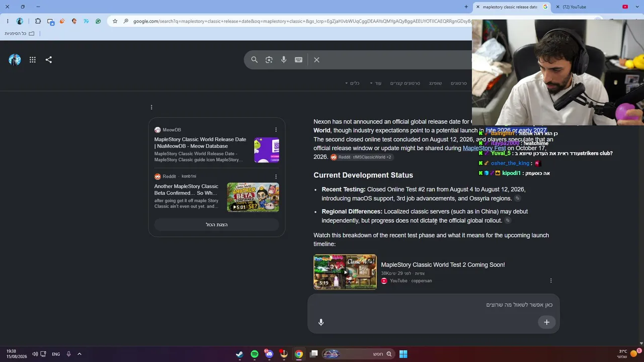Click the Chrome taskbar icon

pyautogui.click(x=299, y=354)
